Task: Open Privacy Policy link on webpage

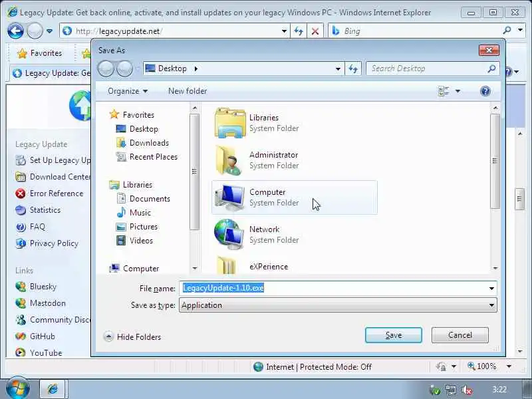Action: [x=47, y=243]
